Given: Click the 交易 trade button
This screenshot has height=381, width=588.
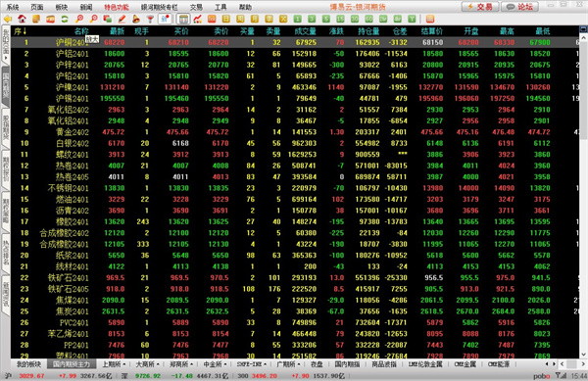Looking at the screenshot, I should click(480, 7).
